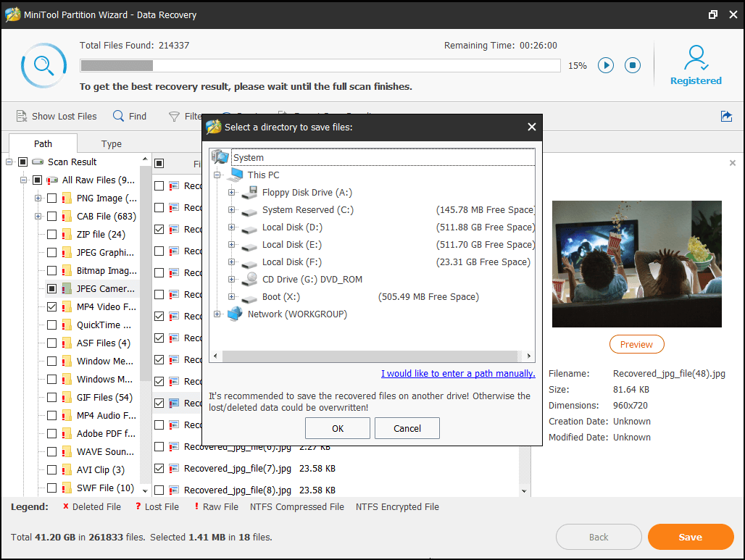Click the Scan Result drive icon
745x560 pixels.
click(x=38, y=162)
